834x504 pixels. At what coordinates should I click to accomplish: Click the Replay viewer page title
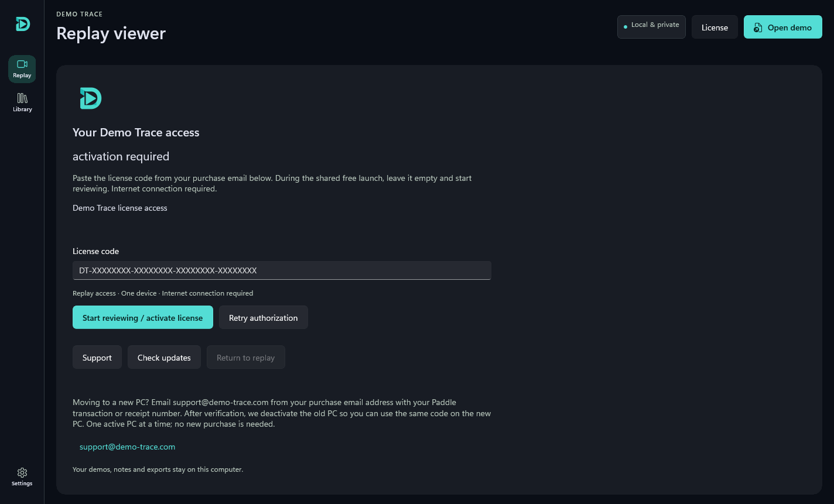pyautogui.click(x=111, y=33)
